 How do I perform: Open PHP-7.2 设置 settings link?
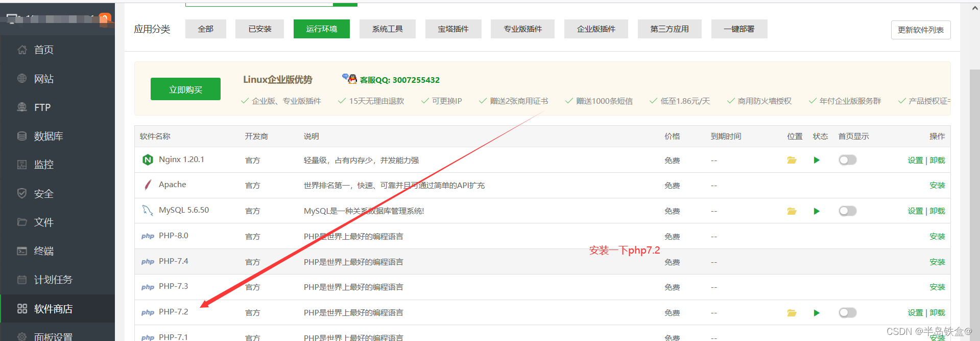pyautogui.click(x=915, y=313)
